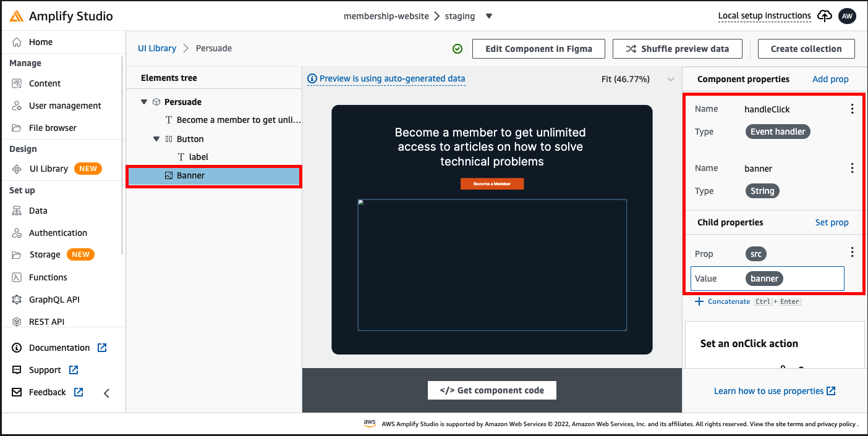Open the staging environment dropdown
The width and height of the screenshot is (868, 436).
coord(489,16)
